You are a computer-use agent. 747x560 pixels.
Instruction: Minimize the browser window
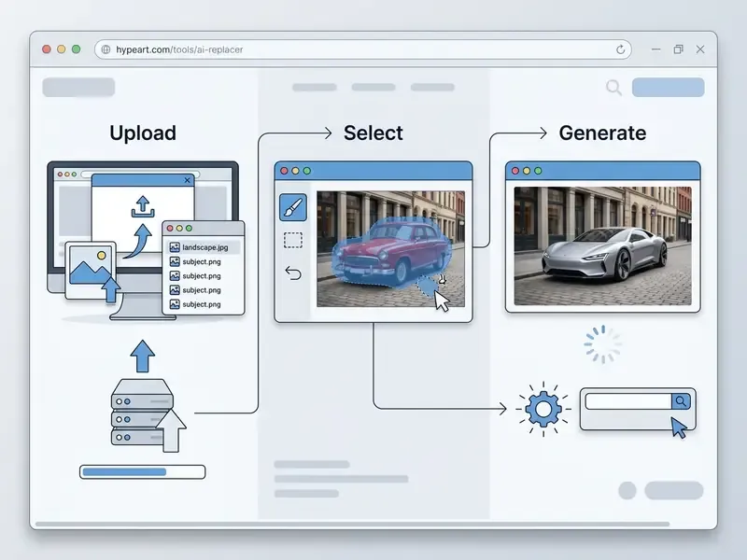click(x=656, y=49)
